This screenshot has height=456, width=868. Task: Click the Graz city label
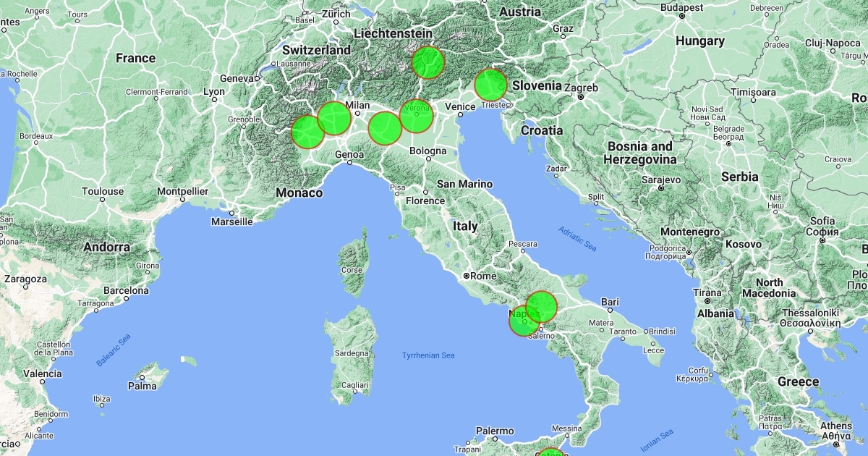(x=563, y=28)
